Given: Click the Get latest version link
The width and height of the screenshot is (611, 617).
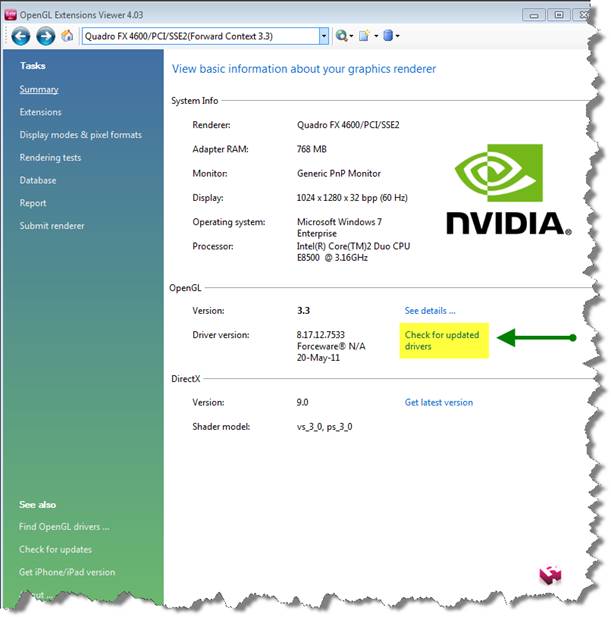Looking at the screenshot, I should pyautogui.click(x=439, y=403).
